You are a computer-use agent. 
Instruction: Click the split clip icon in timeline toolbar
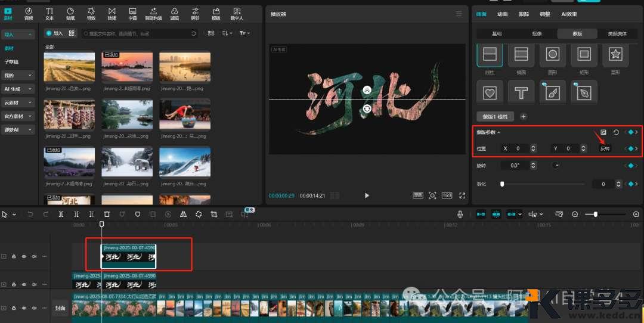[61, 214]
